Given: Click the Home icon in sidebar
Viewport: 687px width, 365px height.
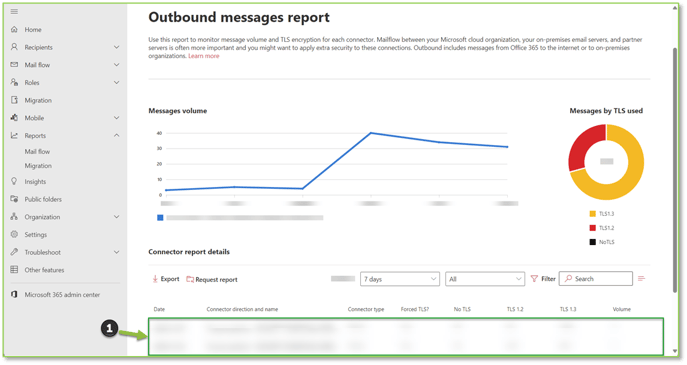Looking at the screenshot, I should 14,29.
